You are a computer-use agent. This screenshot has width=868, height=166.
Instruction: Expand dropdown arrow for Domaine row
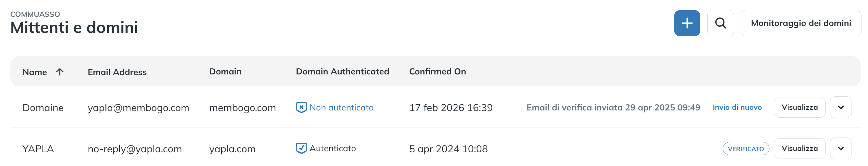click(841, 107)
